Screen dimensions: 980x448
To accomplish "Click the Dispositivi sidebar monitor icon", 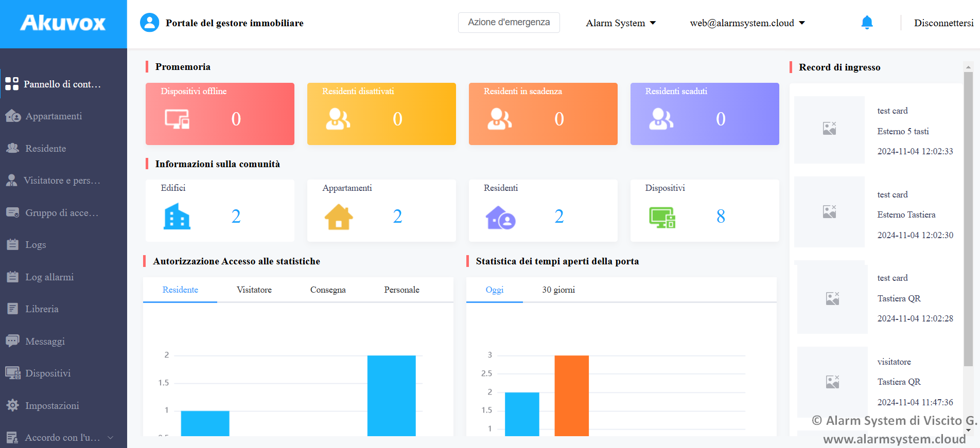I will tap(13, 373).
